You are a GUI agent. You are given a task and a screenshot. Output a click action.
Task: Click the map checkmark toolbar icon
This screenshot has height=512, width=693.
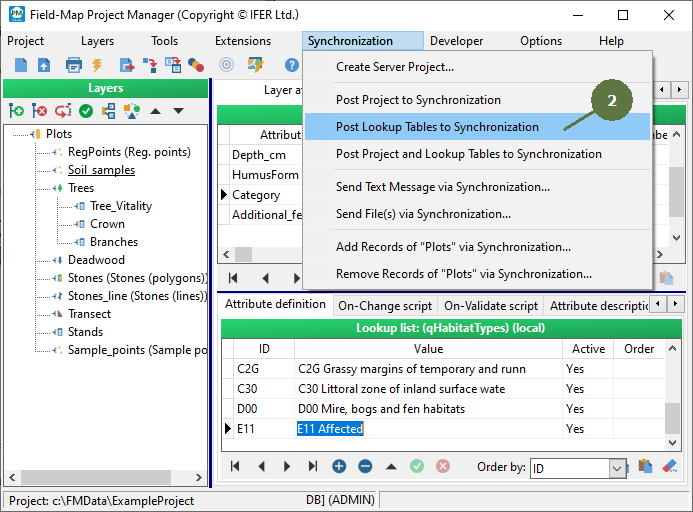click(255, 65)
